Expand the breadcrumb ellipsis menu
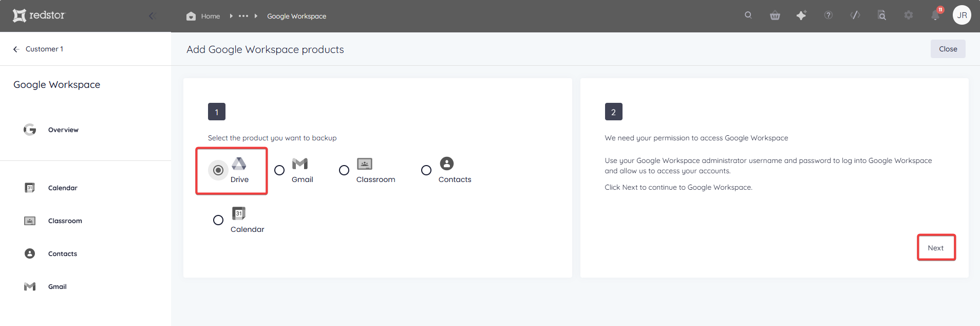The image size is (980, 326). pos(243,16)
